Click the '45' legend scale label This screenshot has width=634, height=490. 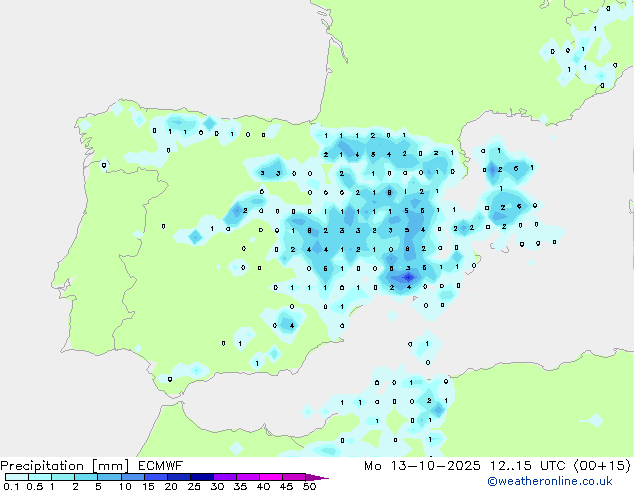(286, 486)
